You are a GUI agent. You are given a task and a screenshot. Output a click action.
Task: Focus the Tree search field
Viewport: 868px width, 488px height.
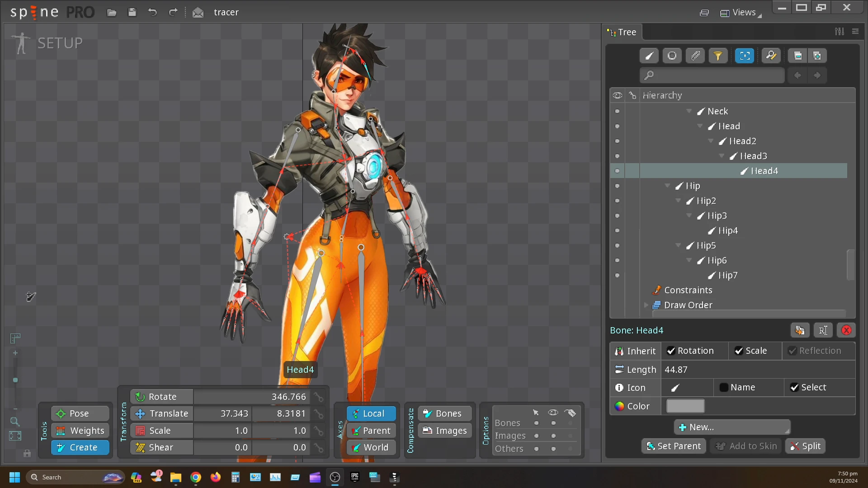[712, 75]
